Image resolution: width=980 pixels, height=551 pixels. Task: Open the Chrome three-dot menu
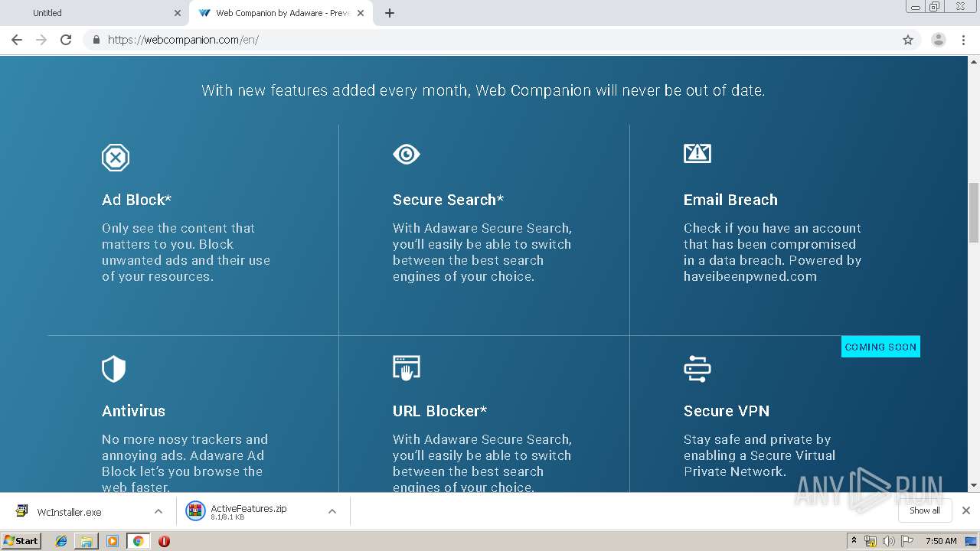pos(963,40)
